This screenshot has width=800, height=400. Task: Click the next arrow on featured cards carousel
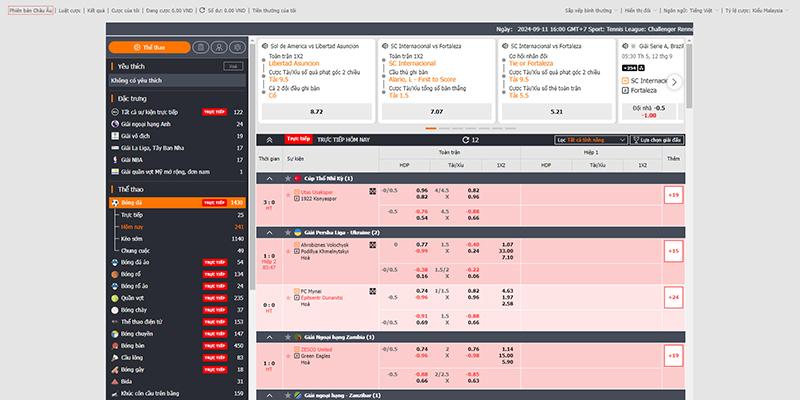(674, 82)
